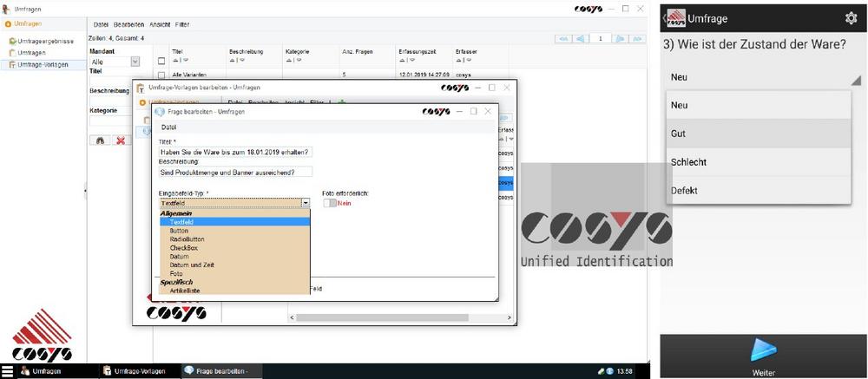This screenshot has width=868, height=379.
Task: Switch to Umfrage-Vorlagen in the taskbar
Action: 135,371
